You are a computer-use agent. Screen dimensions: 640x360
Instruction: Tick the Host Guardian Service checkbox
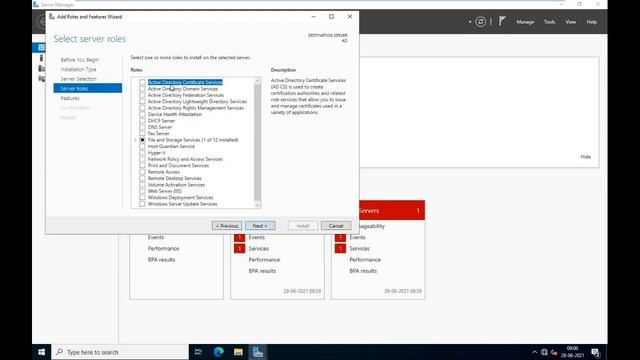pos(142,146)
